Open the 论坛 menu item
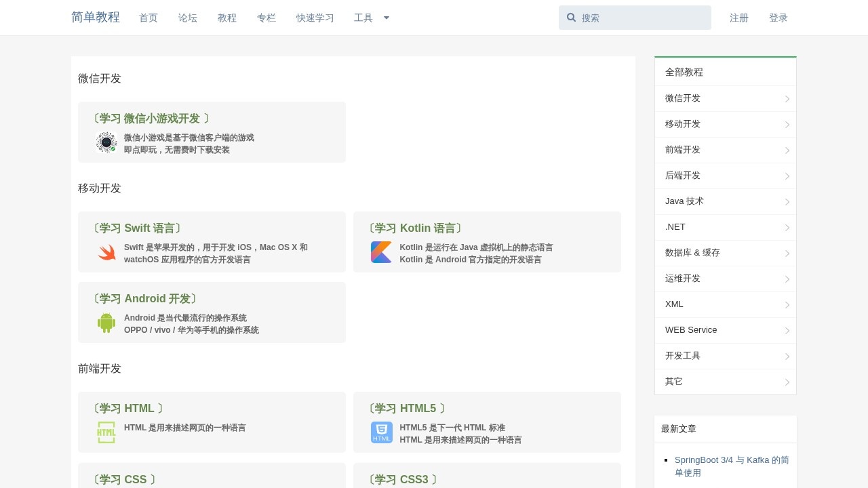 pos(188,18)
